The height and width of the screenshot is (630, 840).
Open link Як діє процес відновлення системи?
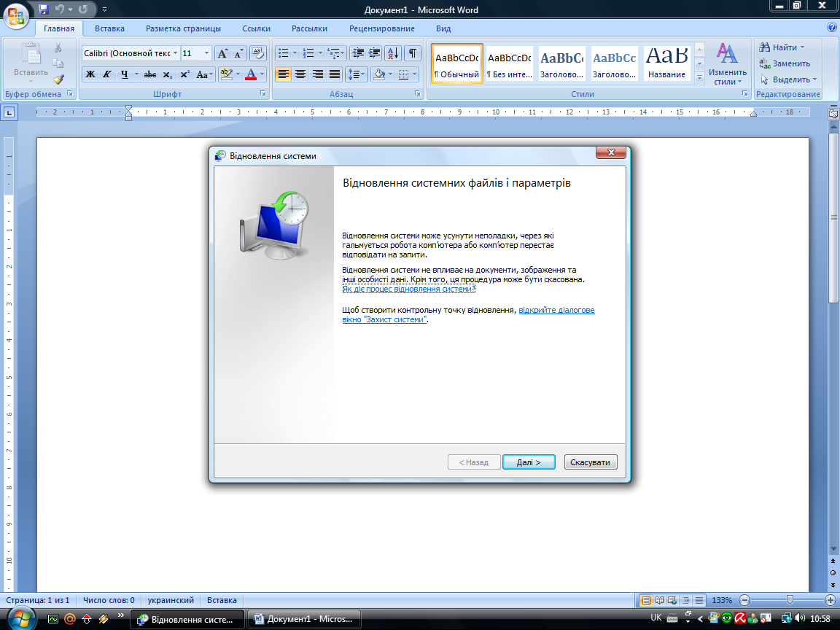pyautogui.click(x=409, y=289)
